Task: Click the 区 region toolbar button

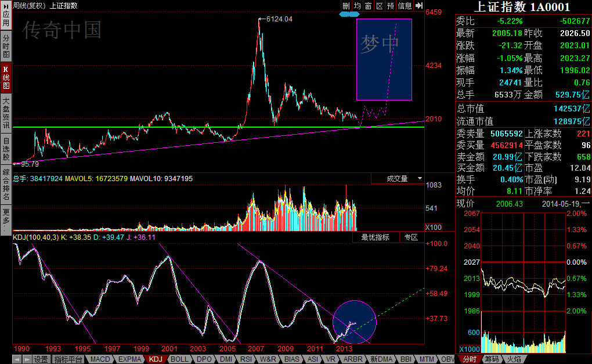Action: pyautogui.click(x=380, y=6)
